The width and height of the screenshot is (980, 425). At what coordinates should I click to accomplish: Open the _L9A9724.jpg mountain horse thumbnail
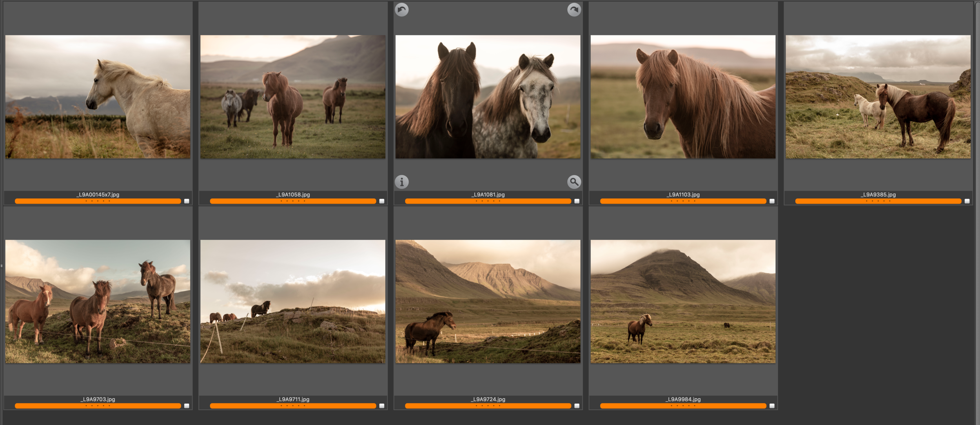tap(488, 301)
